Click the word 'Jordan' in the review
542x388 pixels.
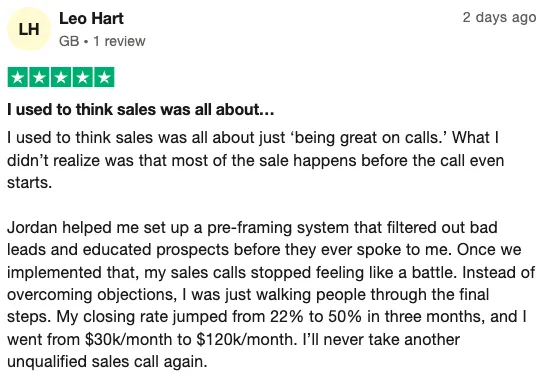click(32, 228)
